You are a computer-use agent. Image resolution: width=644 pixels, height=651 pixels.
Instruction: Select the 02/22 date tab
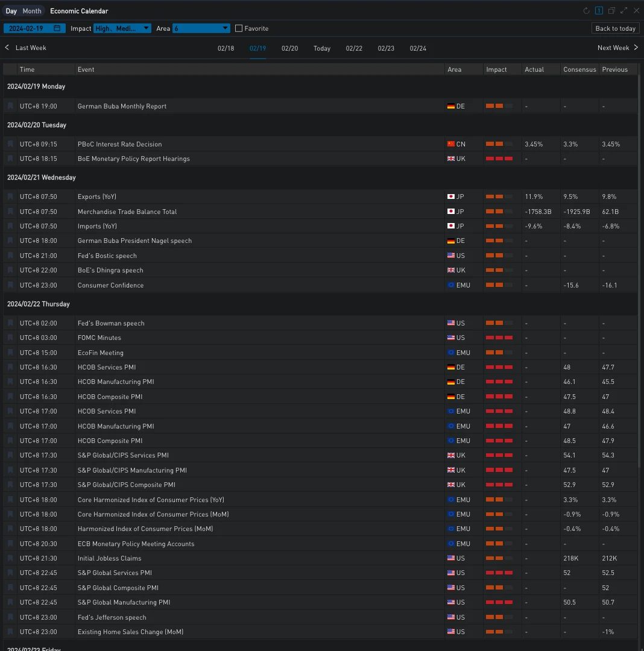(x=354, y=48)
